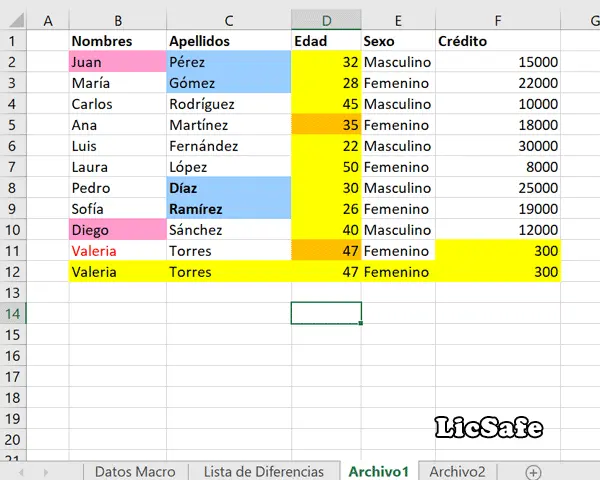
Task: Select row 12 header
Action: pos(13,272)
